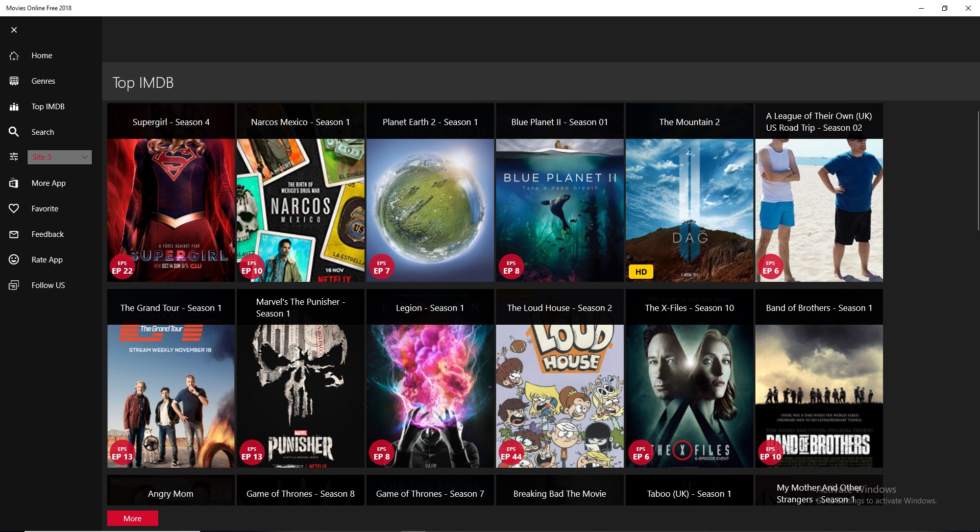Click EP 8 badge on Legion poster

pyautogui.click(x=381, y=453)
